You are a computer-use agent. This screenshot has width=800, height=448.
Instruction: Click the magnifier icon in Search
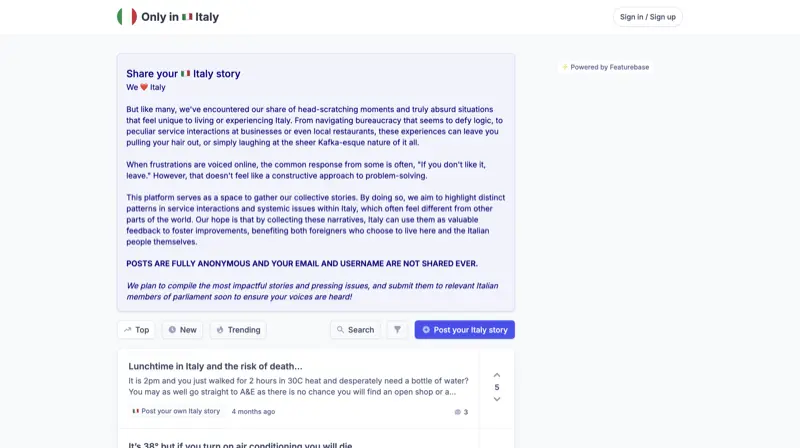pos(341,330)
